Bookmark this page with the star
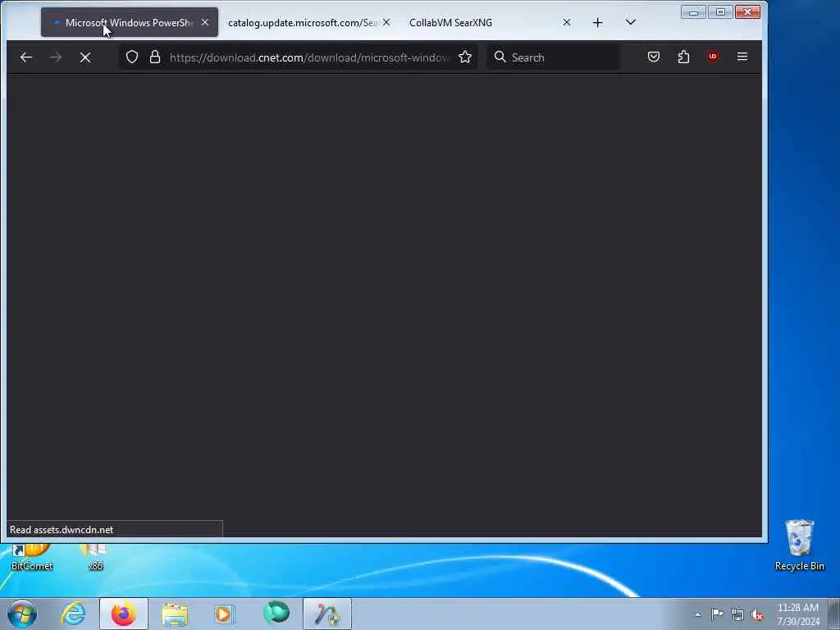The image size is (840, 630). coord(465,57)
